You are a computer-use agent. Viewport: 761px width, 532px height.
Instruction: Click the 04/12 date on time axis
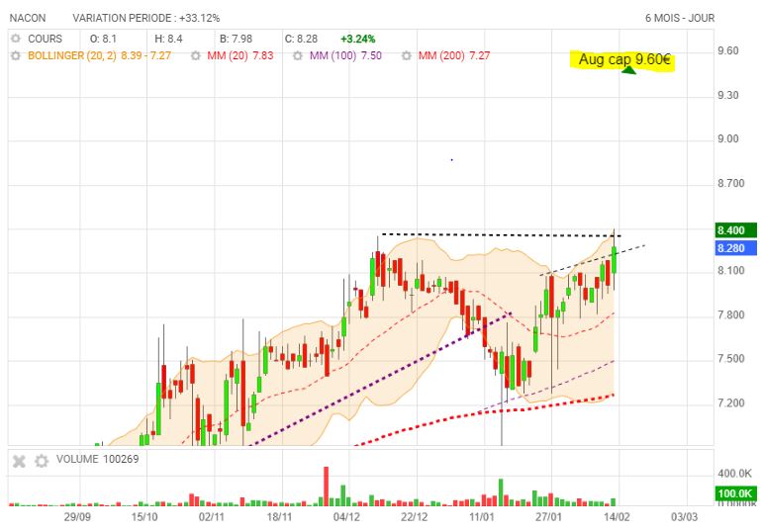pos(346,516)
